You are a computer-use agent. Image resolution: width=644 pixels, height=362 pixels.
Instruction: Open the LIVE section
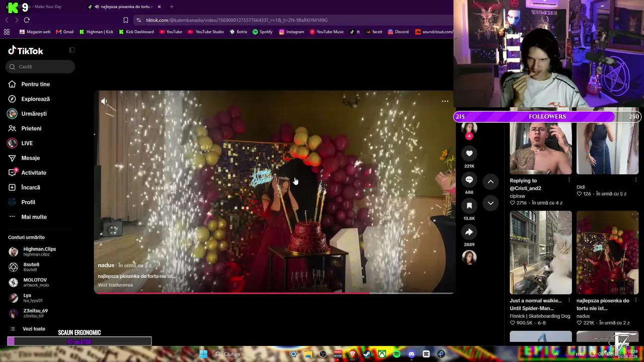pyautogui.click(x=20, y=143)
